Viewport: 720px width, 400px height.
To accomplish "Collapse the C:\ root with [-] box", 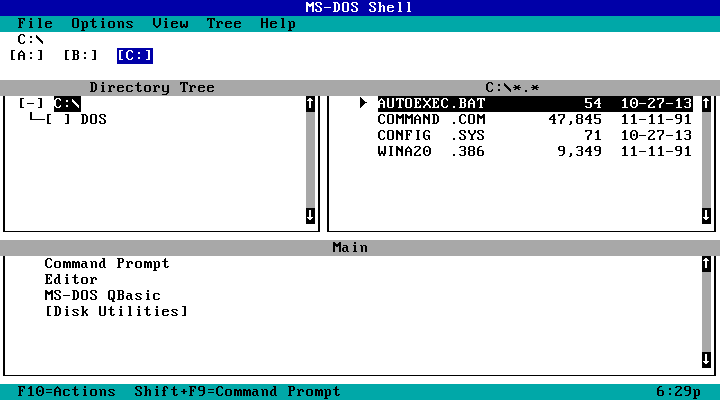I will pos(31,103).
